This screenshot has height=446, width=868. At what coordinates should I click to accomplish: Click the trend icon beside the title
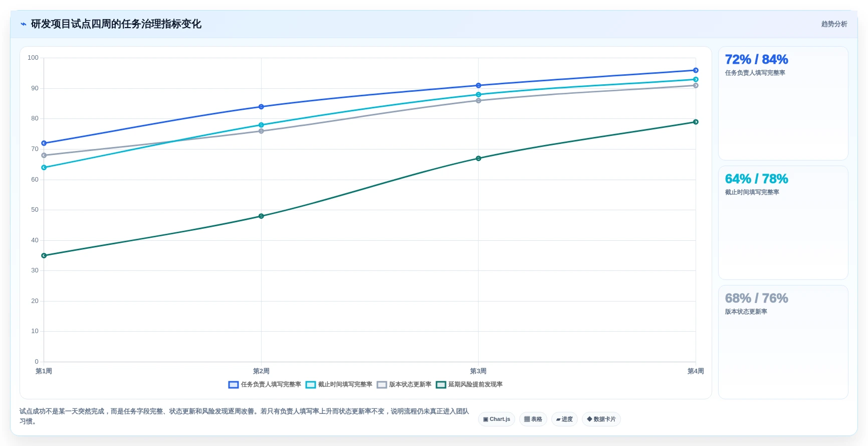point(23,24)
